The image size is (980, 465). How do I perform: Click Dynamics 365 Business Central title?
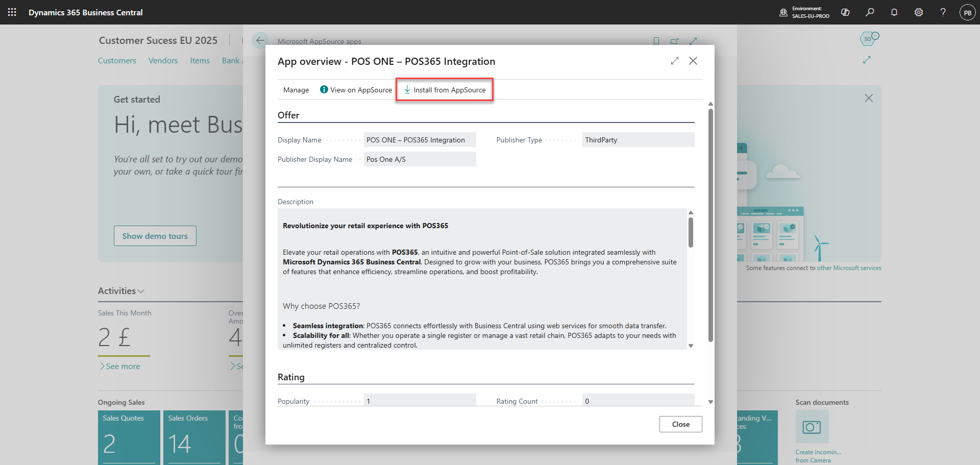[86, 12]
